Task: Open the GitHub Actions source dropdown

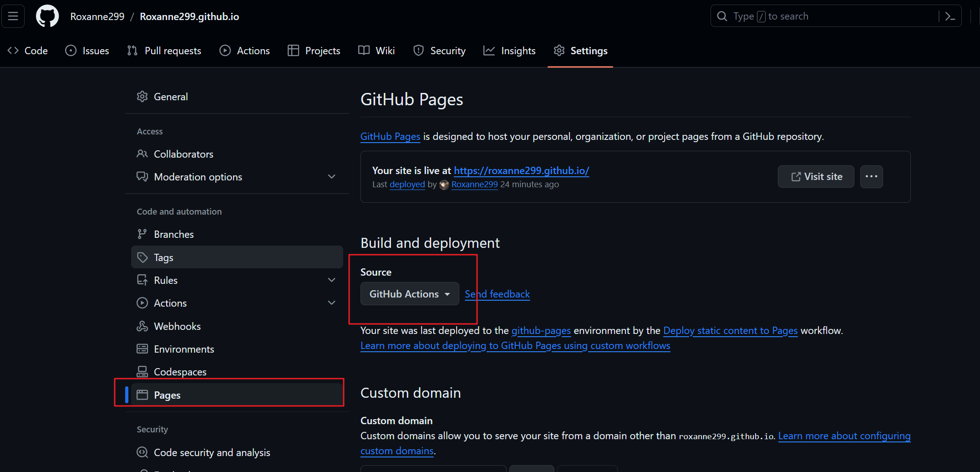Action: coord(410,294)
